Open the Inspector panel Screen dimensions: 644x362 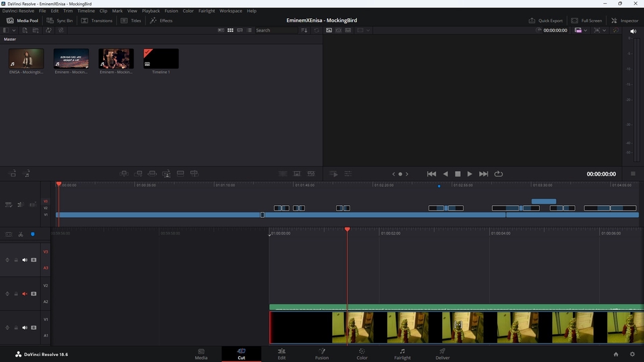(x=625, y=21)
